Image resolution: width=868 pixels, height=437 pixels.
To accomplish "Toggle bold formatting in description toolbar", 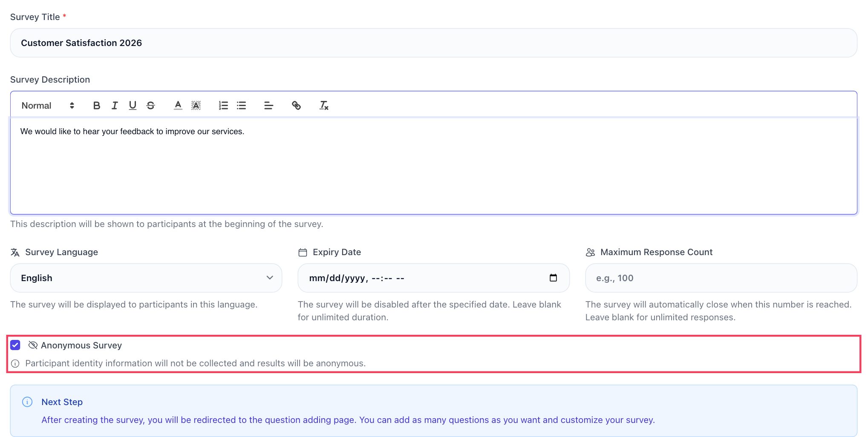I will click(x=97, y=106).
